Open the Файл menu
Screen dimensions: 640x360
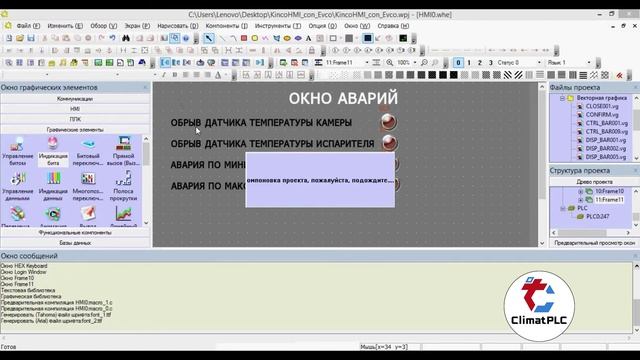point(28,26)
